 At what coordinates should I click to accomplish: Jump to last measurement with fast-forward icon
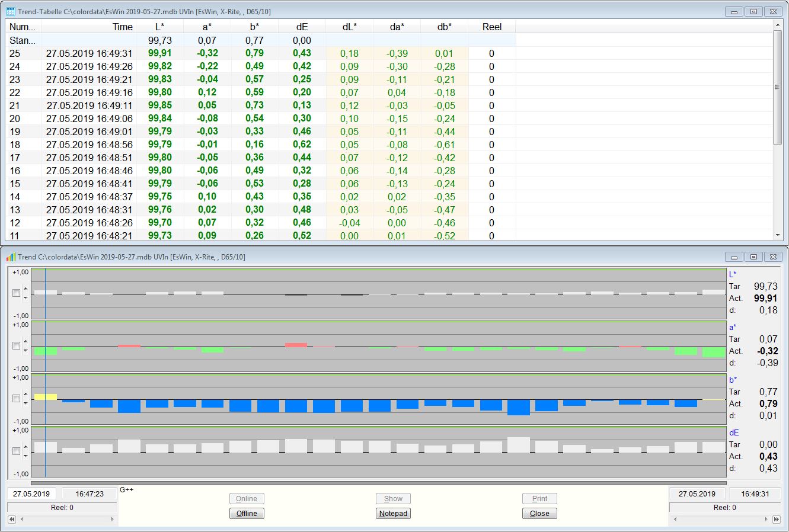tap(777, 519)
